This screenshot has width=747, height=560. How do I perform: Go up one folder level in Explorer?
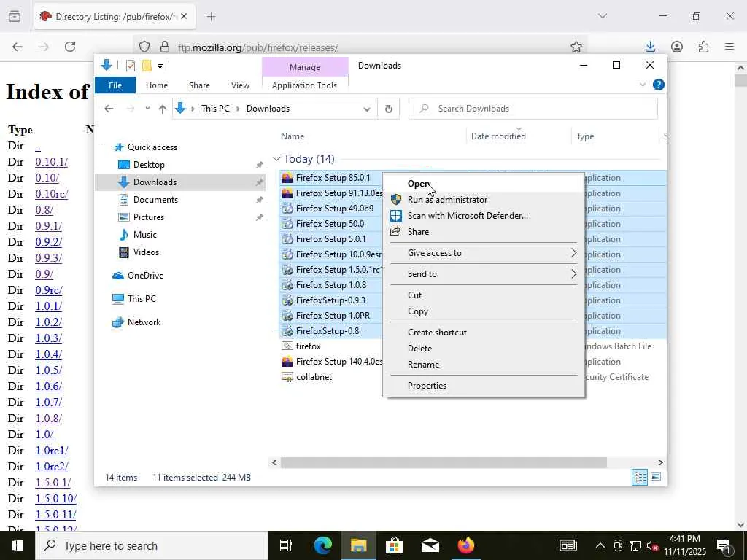pos(163,109)
